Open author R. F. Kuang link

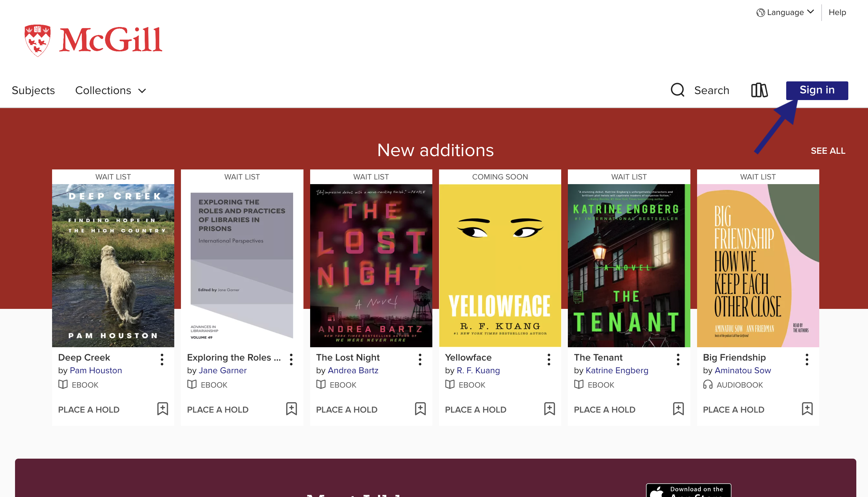[x=478, y=370]
